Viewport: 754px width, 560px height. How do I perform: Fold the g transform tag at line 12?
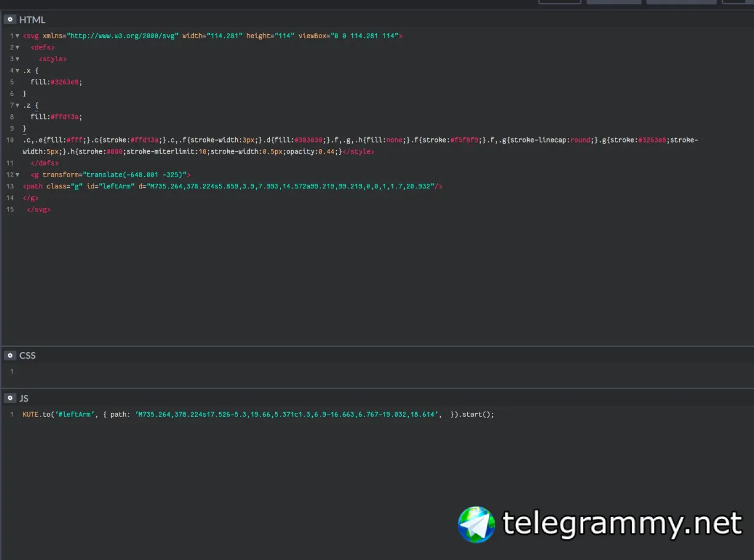17,175
